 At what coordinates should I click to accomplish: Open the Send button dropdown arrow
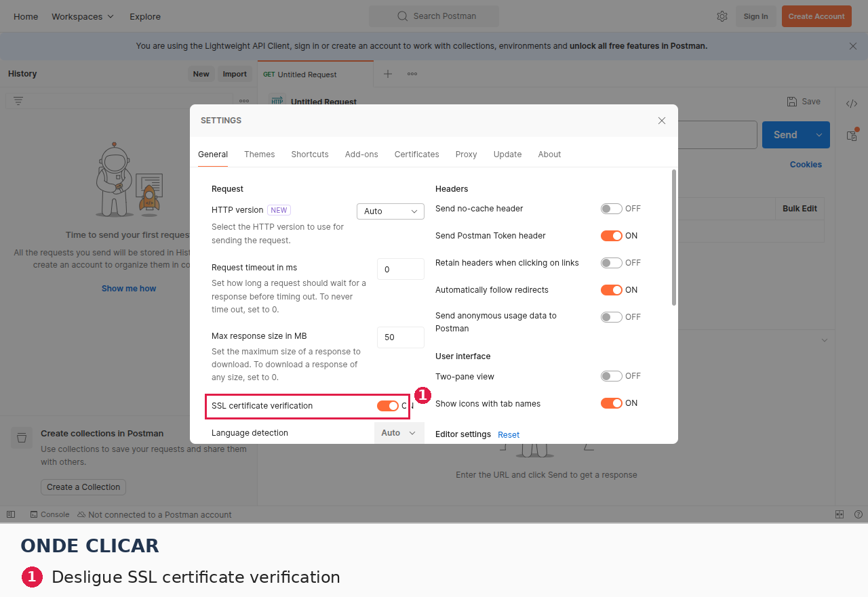click(819, 135)
